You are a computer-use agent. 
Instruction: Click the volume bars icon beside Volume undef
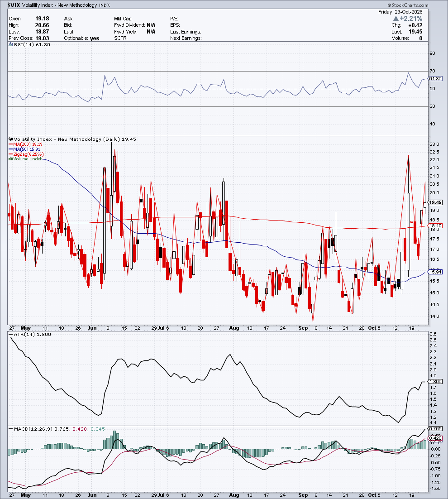pos(10,158)
